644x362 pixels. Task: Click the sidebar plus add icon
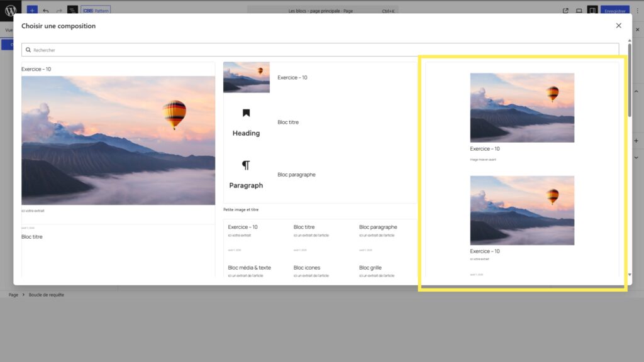(x=636, y=141)
